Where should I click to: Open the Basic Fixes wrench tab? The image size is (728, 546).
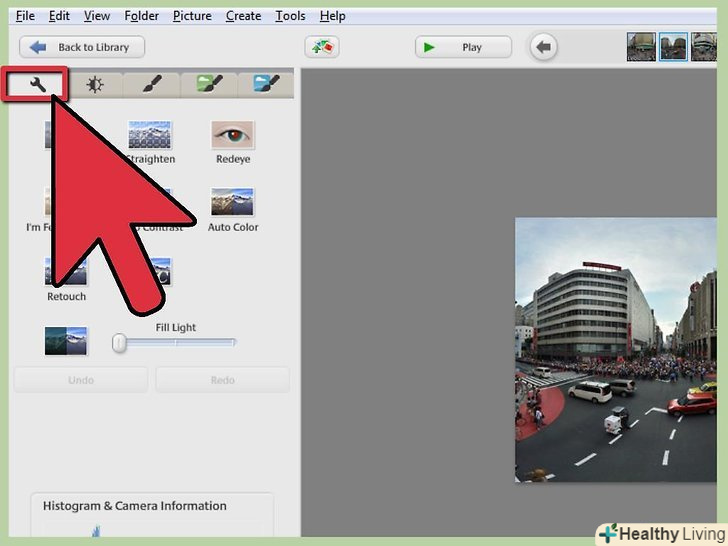click(37, 85)
